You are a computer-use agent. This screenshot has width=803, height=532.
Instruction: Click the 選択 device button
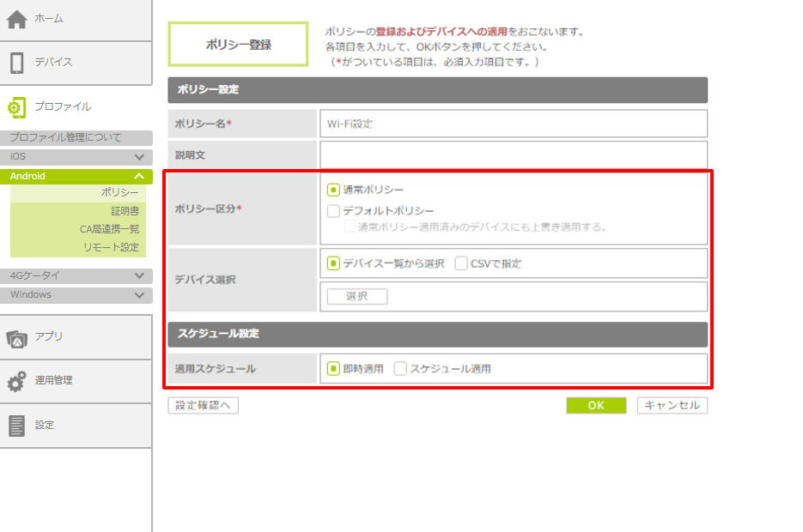click(x=356, y=297)
